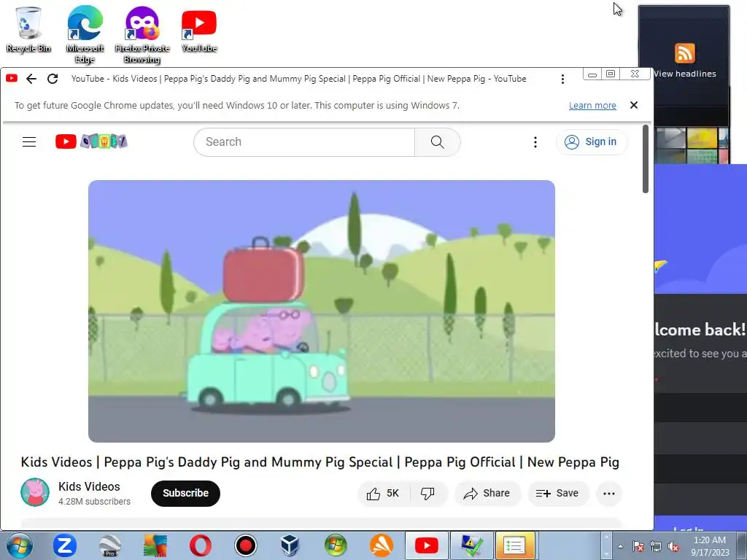This screenshot has width=747, height=560.
Task: Open the Windows flag globe taskbar icon
Action: (x=336, y=545)
